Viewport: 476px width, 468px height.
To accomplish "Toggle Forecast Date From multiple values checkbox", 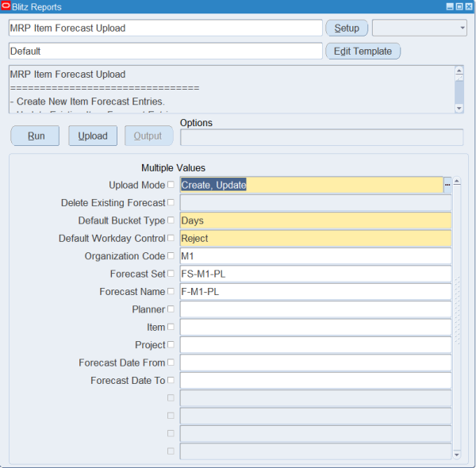I will [x=171, y=362].
